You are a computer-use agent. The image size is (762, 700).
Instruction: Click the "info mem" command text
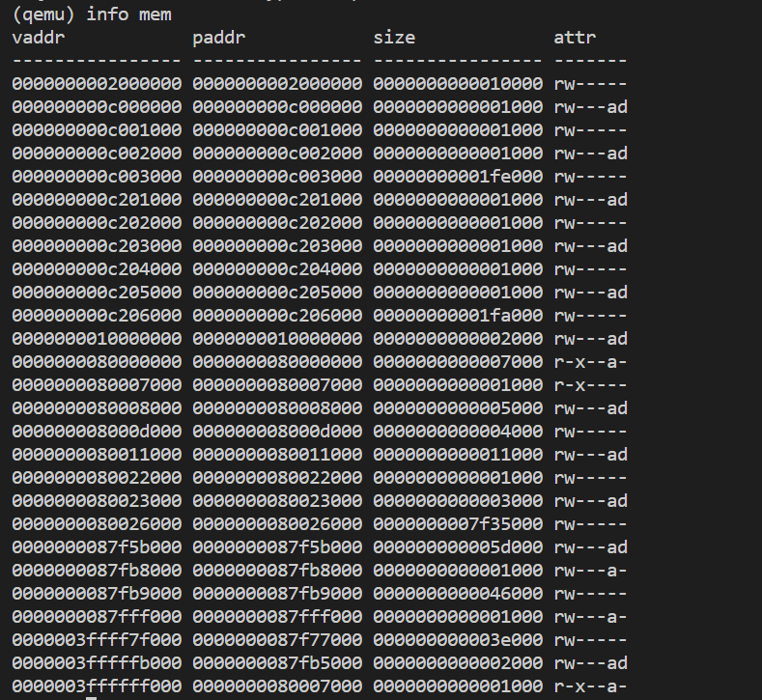pyautogui.click(x=128, y=14)
